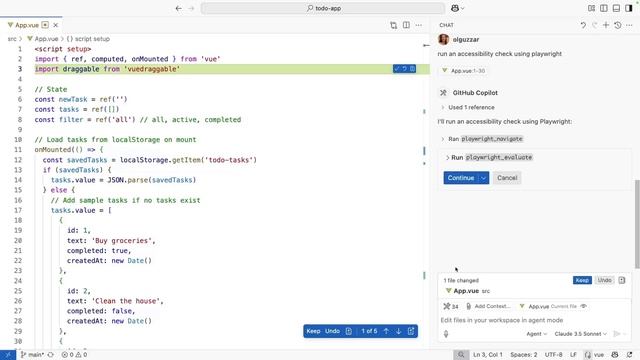
Task: Start voice chat with microphone icon
Action: 446,333
